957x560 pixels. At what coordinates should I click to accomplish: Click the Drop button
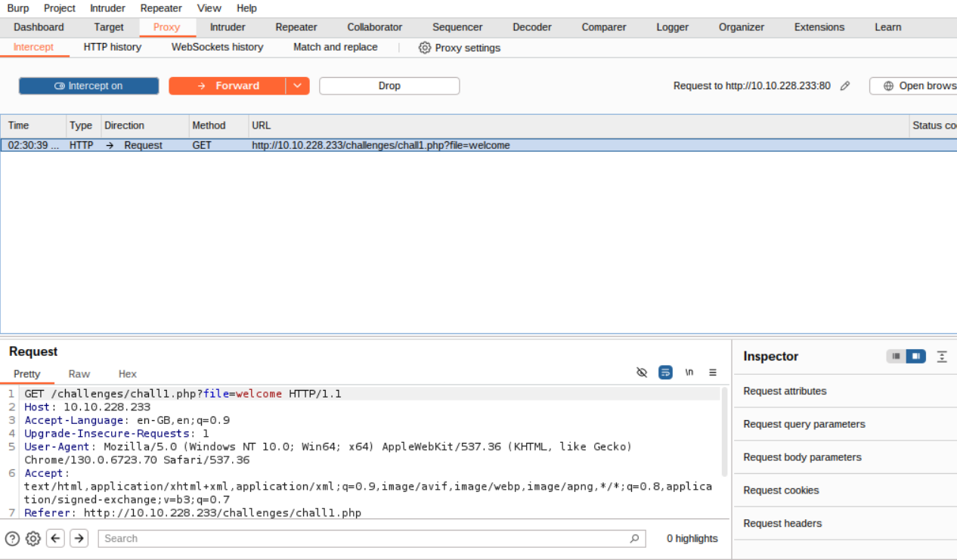[389, 86]
